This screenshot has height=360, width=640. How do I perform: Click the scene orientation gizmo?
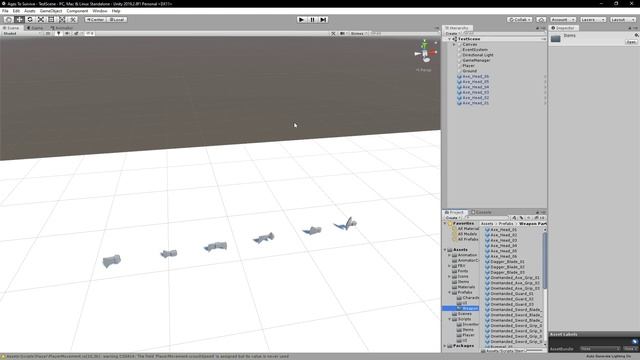tap(425, 53)
